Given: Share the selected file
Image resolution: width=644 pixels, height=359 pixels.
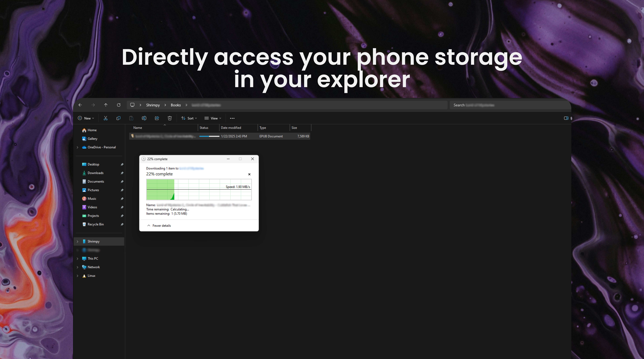Looking at the screenshot, I should tap(157, 118).
